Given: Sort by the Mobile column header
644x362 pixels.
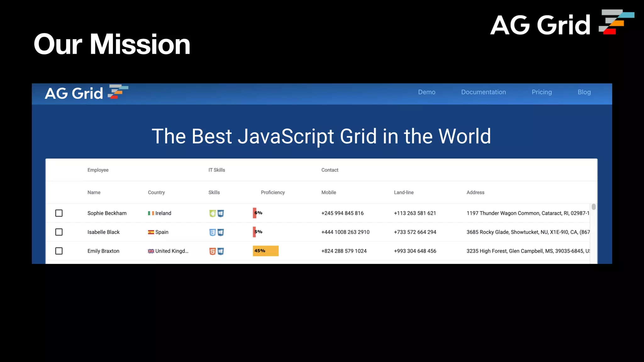Looking at the screenshot, I should 329,192.
